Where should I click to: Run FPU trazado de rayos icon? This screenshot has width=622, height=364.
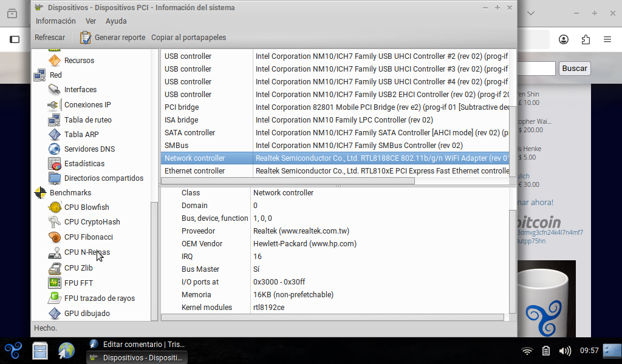54,298
